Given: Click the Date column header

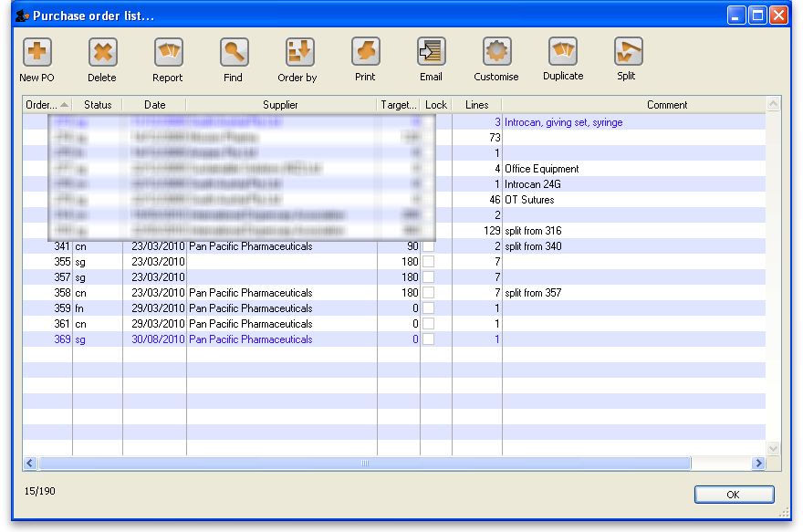Looking at the screenshot, I should coord(154,105).
